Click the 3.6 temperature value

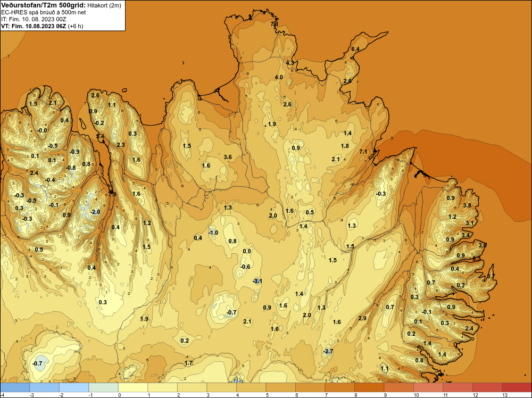click(228, 157)
